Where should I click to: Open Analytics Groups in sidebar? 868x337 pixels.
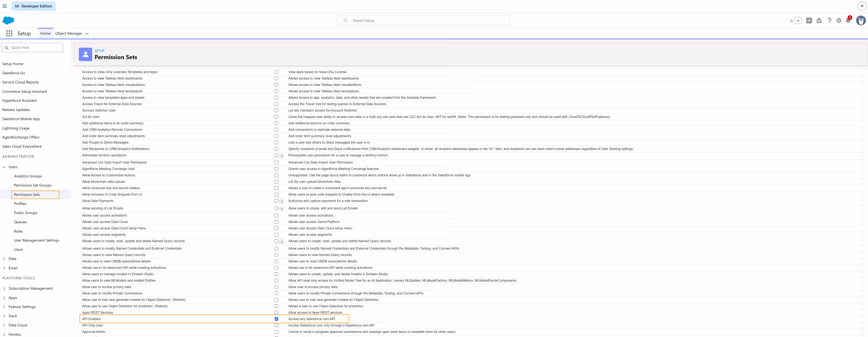(28, 176)
